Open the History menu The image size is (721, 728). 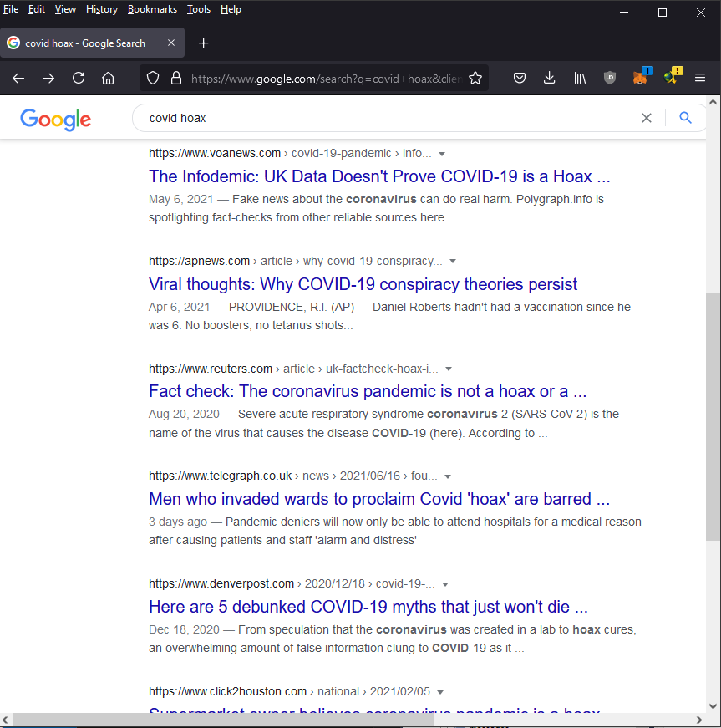tap(102, 9)
